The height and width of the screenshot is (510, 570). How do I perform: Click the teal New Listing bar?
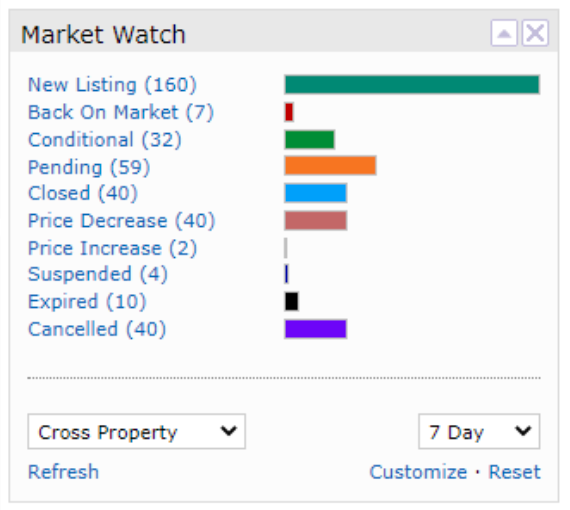point(412,85)
